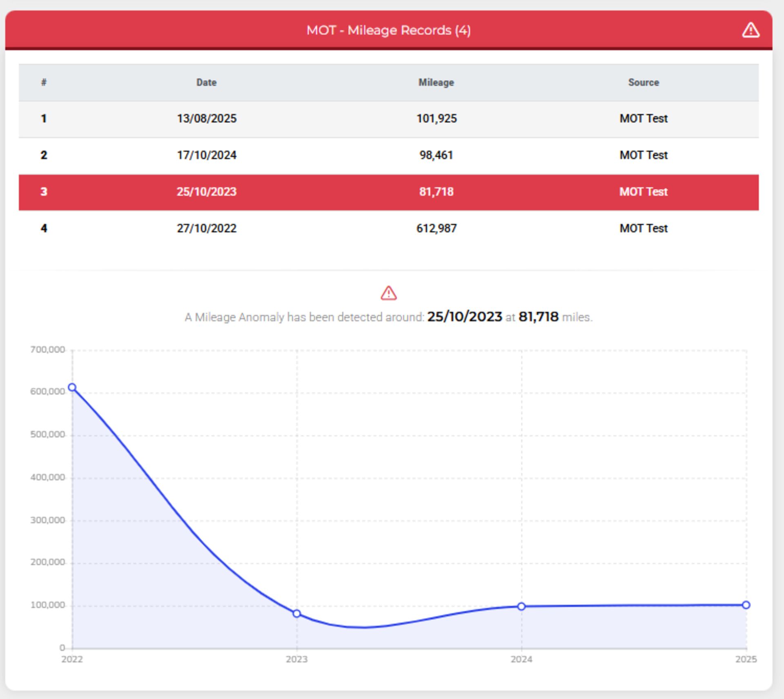The height and width of the screenshot is (699, 784).
Task: Click the 2024 data point on chart
Action: pos(521,606)
